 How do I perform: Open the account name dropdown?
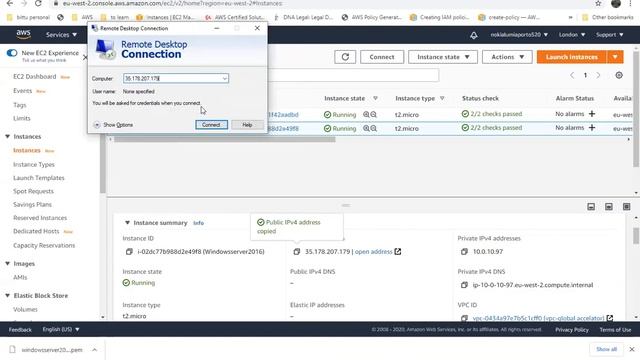pyautogui.click(x=519, y=35)
